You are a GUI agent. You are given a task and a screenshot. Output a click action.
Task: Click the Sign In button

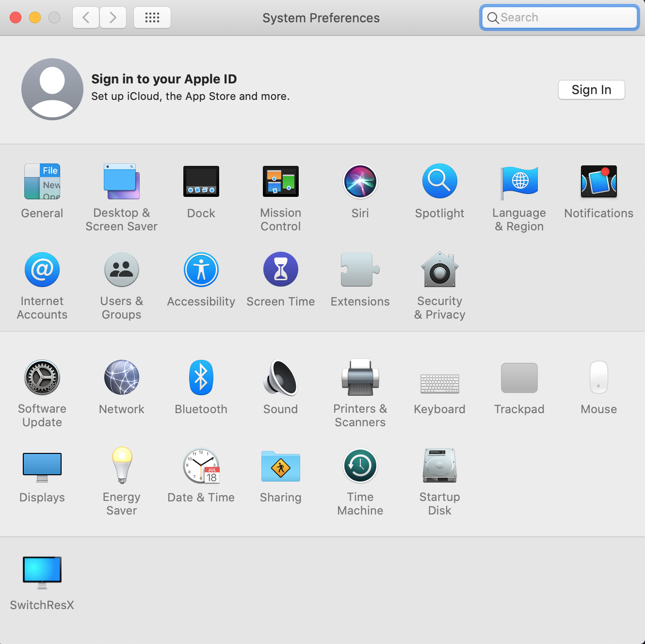tap(592, 90)
